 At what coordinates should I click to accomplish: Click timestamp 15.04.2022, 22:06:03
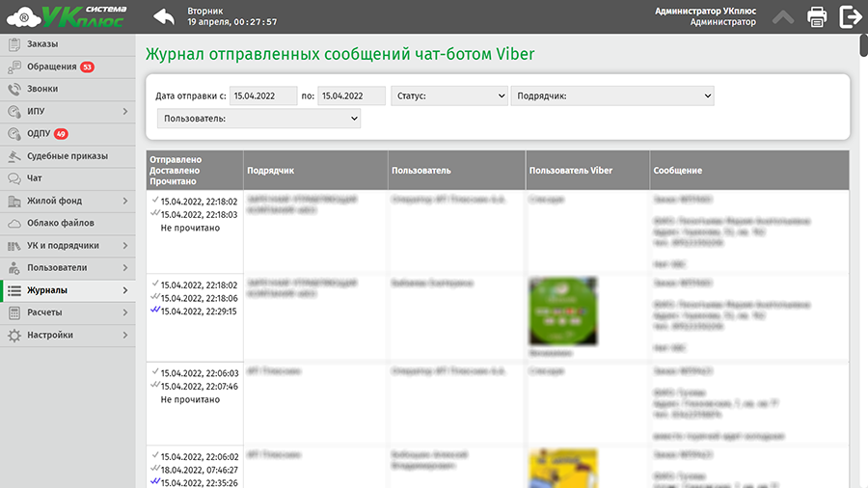200,373
